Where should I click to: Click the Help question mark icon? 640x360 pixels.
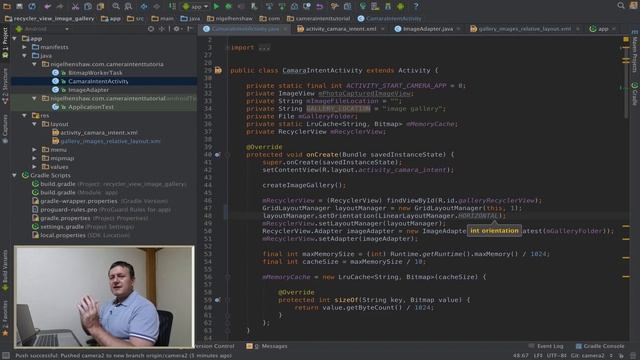pyautogui.click(x=416, y=6)
